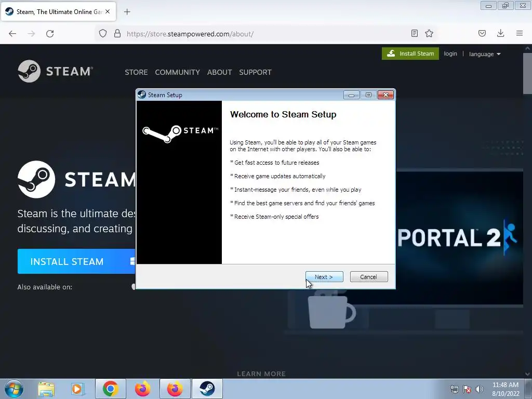The width and height of the screenshot is (532, 399).
Task: Switch to first Firefox taskbar icon
Action: [142, 389]
